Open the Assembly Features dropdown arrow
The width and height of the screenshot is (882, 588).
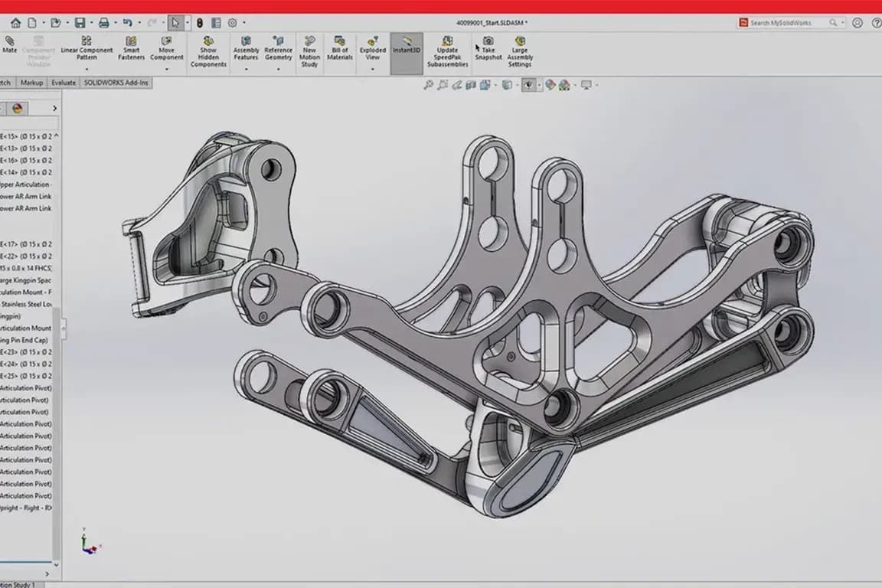coord(246,69)
